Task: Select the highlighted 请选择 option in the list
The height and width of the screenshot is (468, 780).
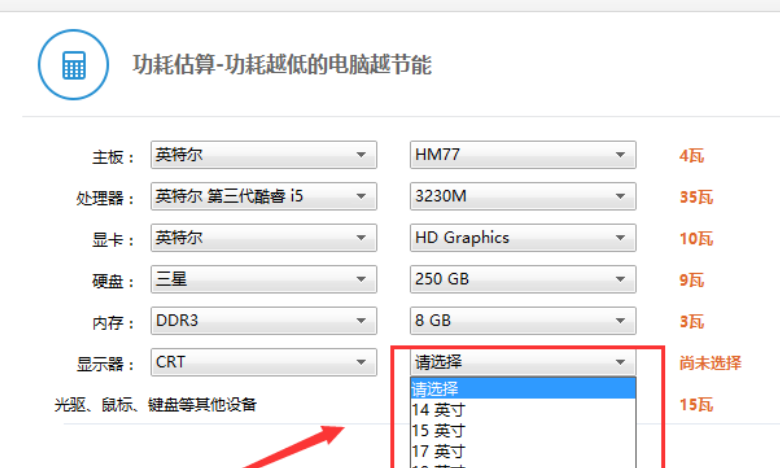Action: coord(522,389)
